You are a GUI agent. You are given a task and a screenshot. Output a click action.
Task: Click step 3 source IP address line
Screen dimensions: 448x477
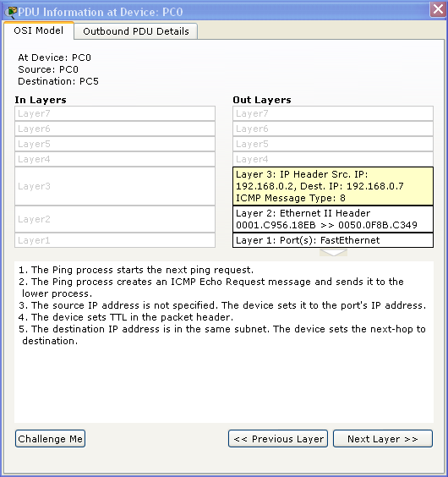pyautogui.click(x=222, y=305)
